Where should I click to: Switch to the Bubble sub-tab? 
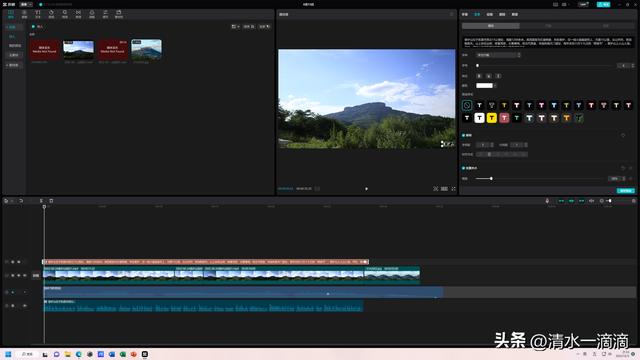tap(548, 26)
